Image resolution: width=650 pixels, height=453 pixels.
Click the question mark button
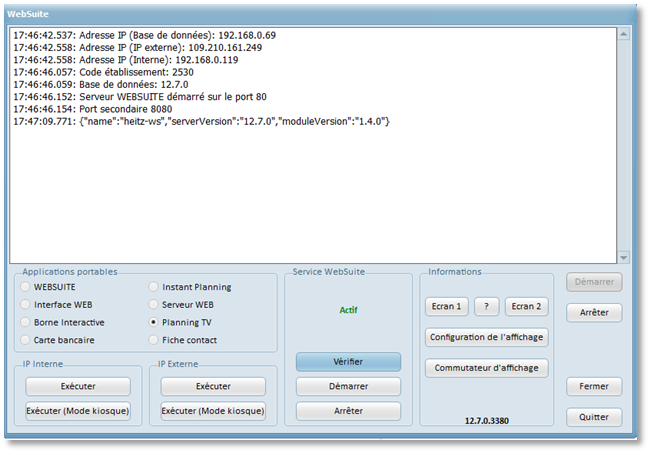point(486,307)
